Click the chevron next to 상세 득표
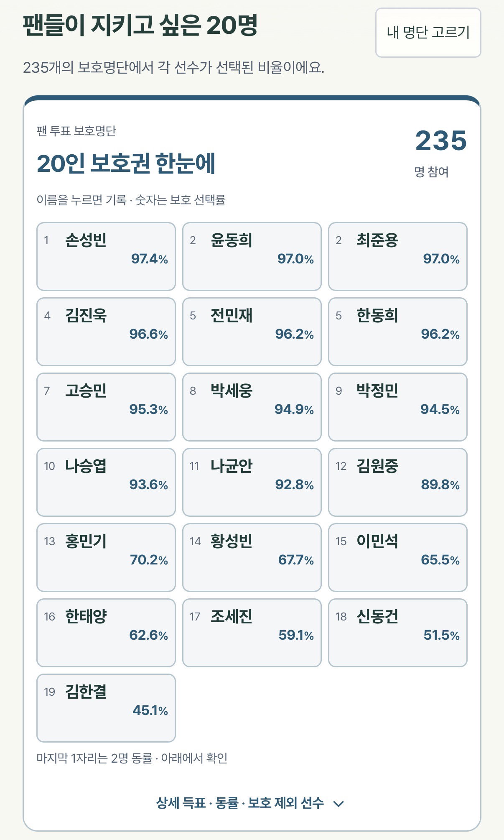 pos(339,804)
